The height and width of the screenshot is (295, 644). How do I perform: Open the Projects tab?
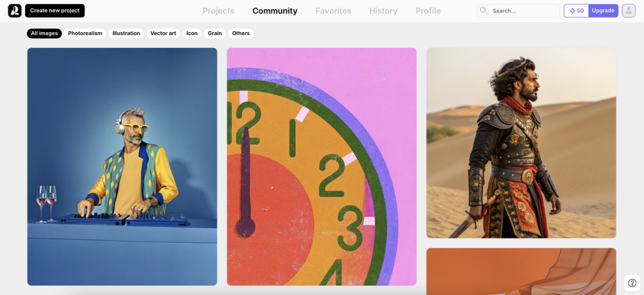[218, 11]
